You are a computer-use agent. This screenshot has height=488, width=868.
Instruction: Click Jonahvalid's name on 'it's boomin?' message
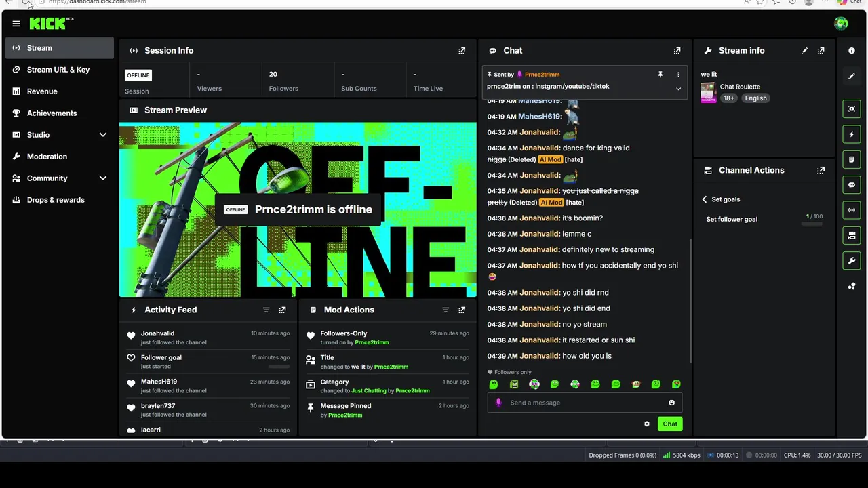click(540, 218)
